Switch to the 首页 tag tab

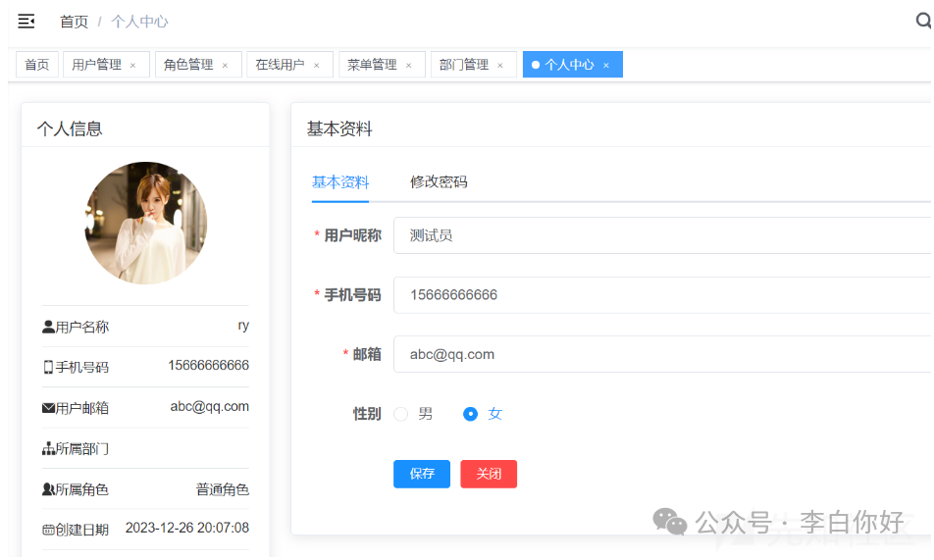[37, 65]
